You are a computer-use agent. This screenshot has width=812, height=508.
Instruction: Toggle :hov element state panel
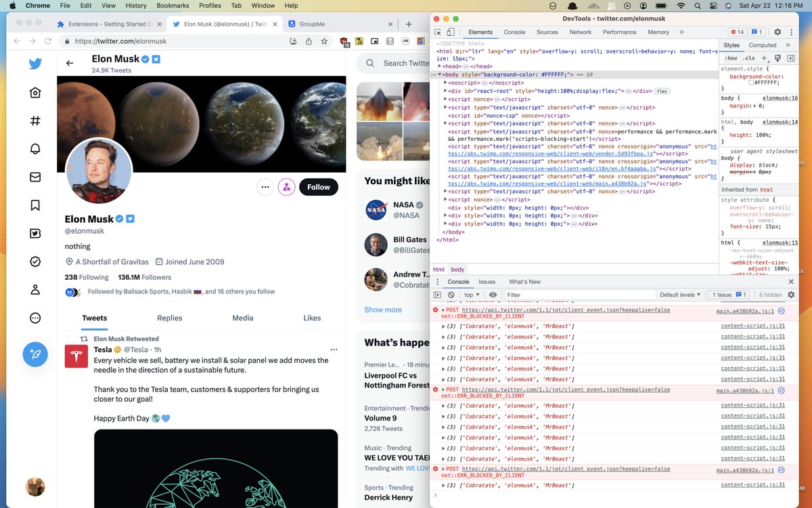coord(731,58)
